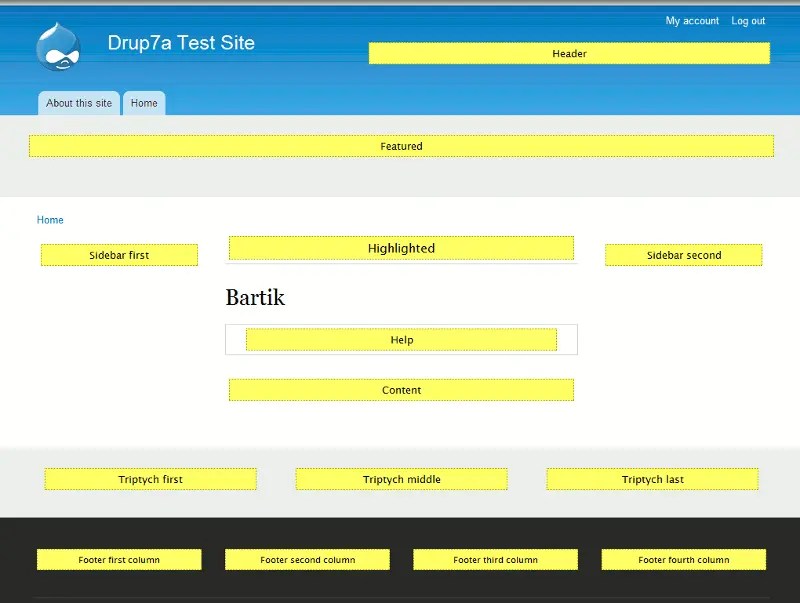800x603 pixels.
Task: Select the Home breadcrumb link
Action: [50, 219]
